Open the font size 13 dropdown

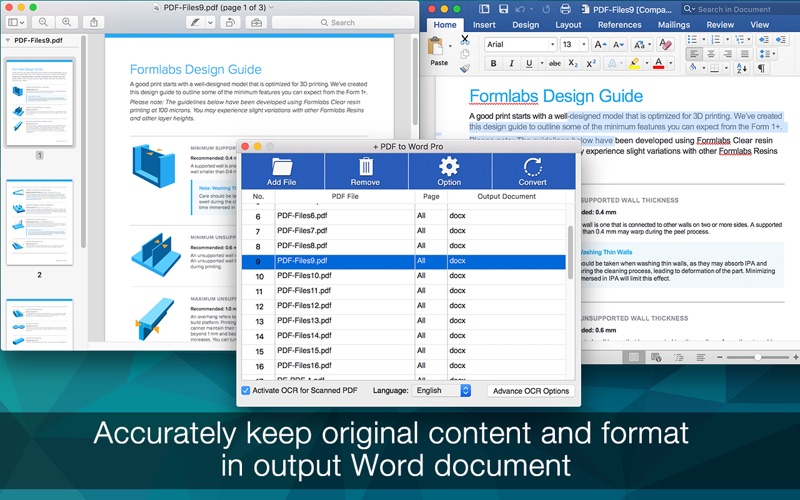point(584,44)
